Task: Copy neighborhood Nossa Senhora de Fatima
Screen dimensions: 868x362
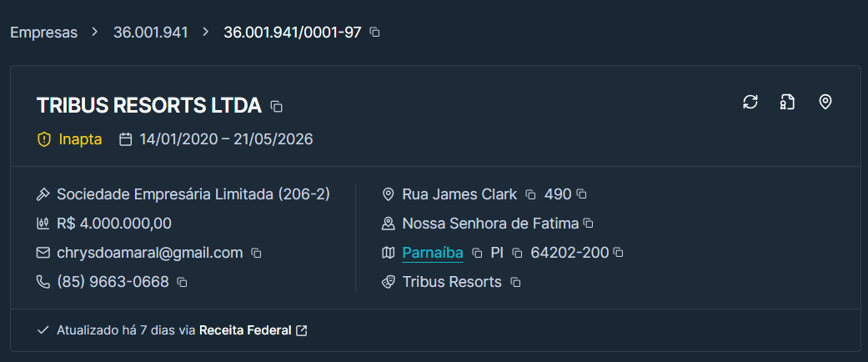Action: 589,223
